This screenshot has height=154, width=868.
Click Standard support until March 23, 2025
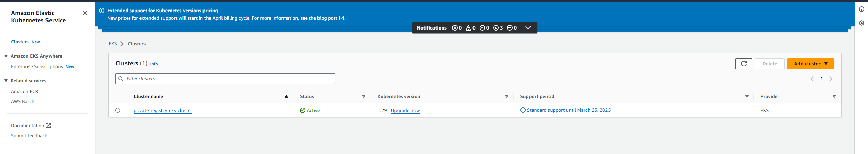point(568,110)
